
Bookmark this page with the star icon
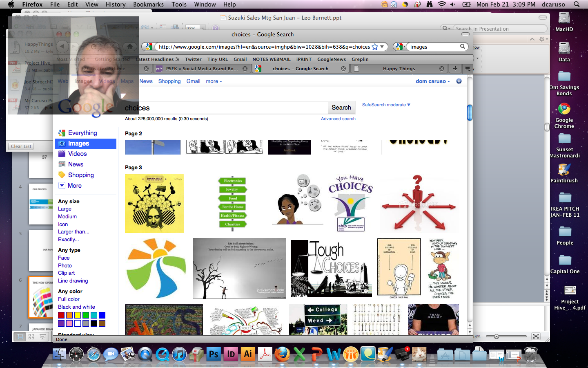pos(375,47)
